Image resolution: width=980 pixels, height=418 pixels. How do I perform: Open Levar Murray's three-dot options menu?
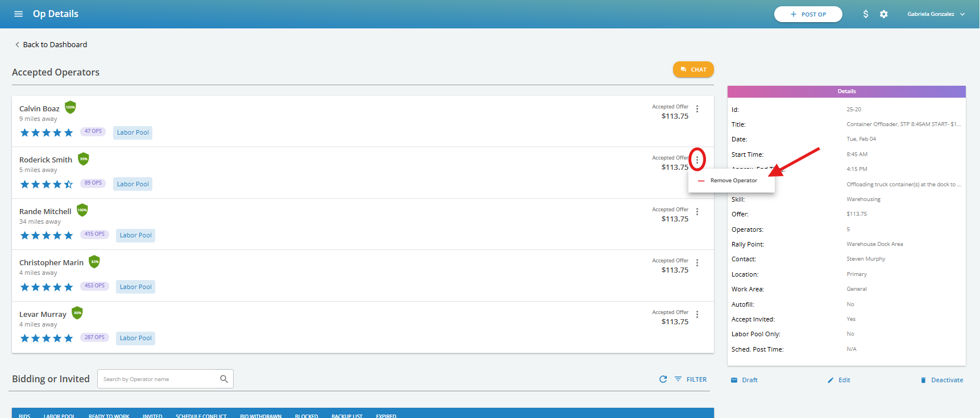pyautogui.click(x=697, y=315)
